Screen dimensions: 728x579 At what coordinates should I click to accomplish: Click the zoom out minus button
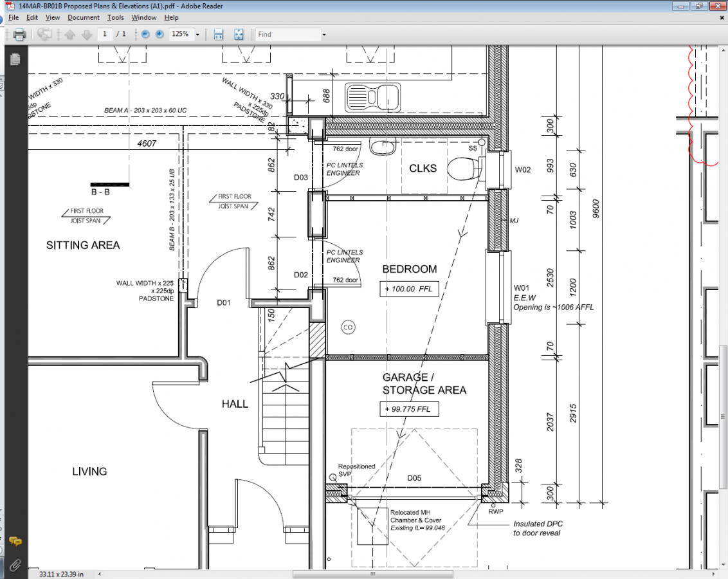(145, 35)
